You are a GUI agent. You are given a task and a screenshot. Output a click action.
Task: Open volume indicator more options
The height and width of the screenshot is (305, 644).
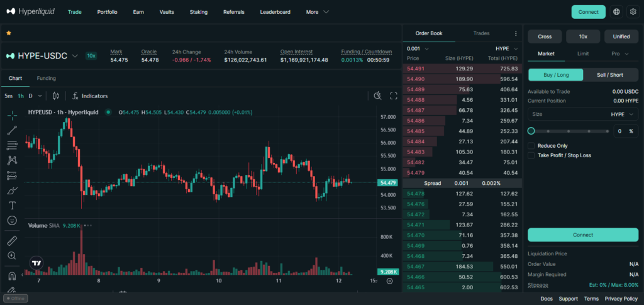pos(88,225)
